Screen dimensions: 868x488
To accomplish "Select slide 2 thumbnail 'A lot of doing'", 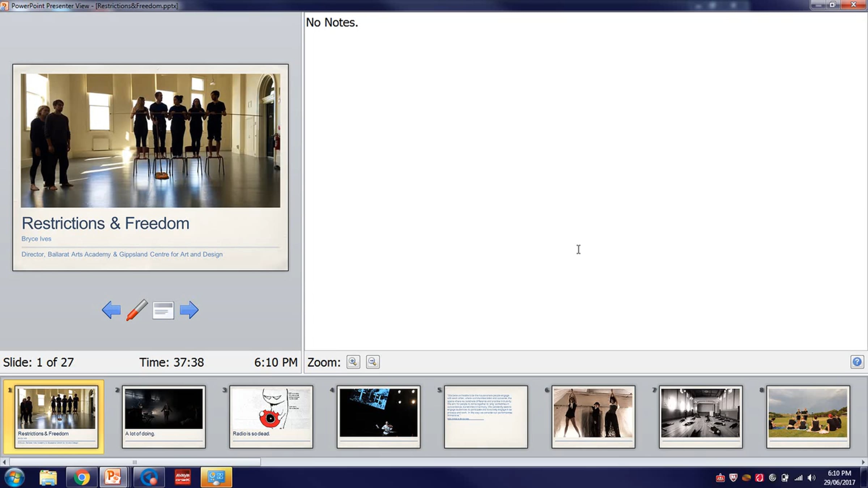I will tap(163, 417).
